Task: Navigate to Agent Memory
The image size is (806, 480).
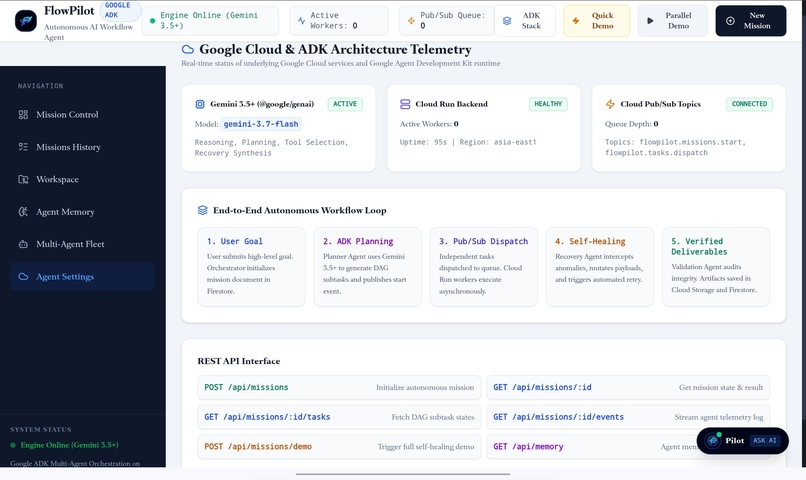Action: coord(82,212)
